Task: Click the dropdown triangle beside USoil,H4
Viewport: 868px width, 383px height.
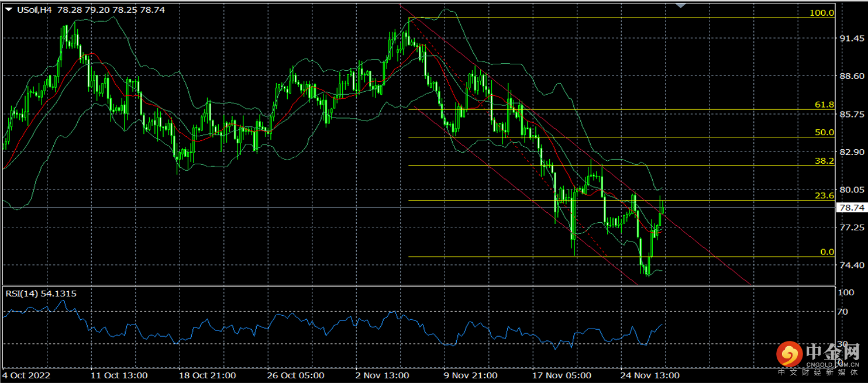Action: pyautogui.click(x=8, y=9)
